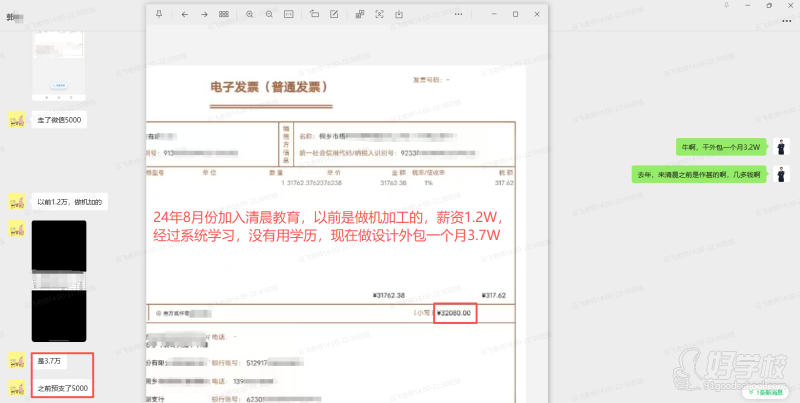Zoom out of the invoice image
Screen dimensions: 800x403
269,14
